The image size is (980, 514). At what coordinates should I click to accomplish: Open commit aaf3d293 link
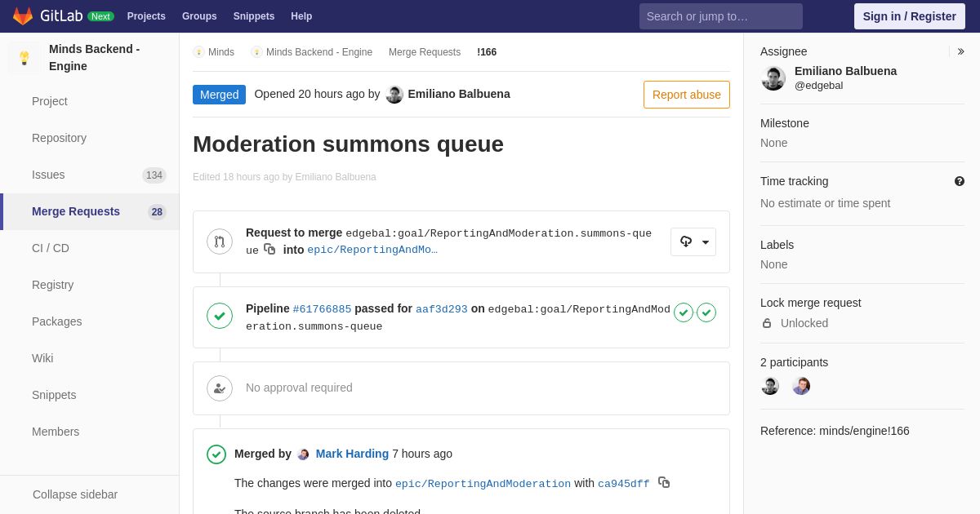pos(442,309)
